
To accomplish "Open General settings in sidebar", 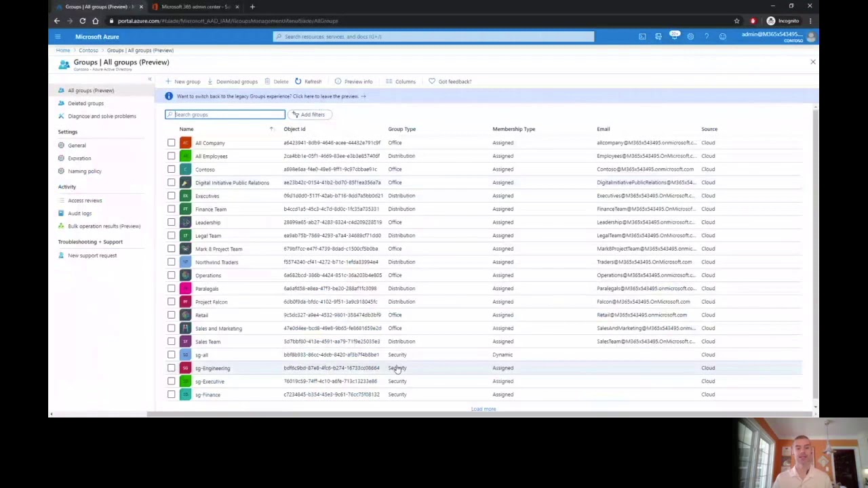I will tap(77, 145).
